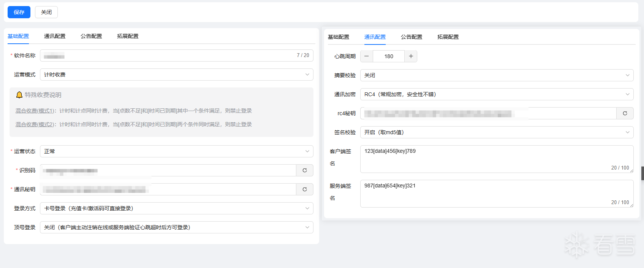Open 拓展配置 tab in right panel
This screenshot has height=268, width=644.
tap(448, 37)
